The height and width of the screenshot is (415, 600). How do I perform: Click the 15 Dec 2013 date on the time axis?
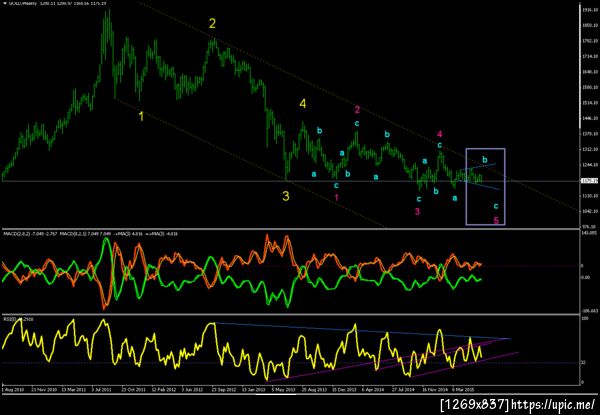coord(343,389)
